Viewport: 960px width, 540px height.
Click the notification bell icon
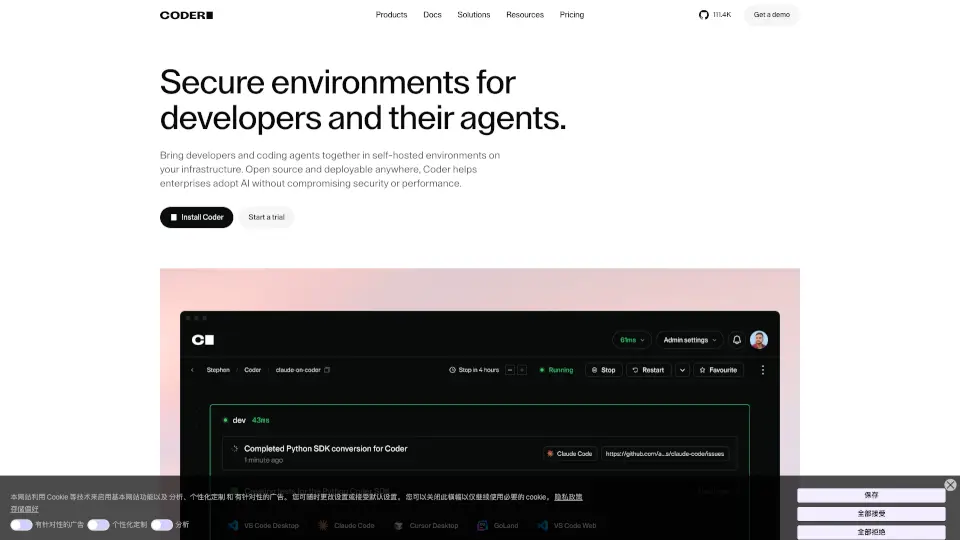(737, 340)
